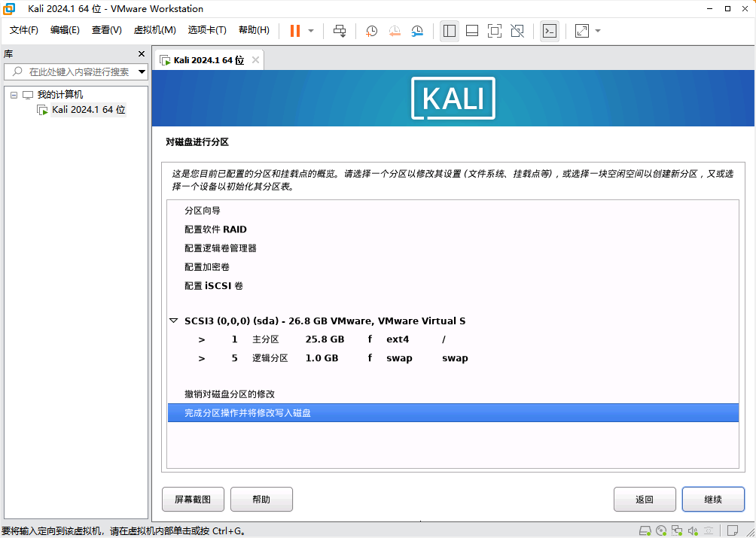
Task: Open the 虚拟机(M) menu
Action: coord(154,30)
